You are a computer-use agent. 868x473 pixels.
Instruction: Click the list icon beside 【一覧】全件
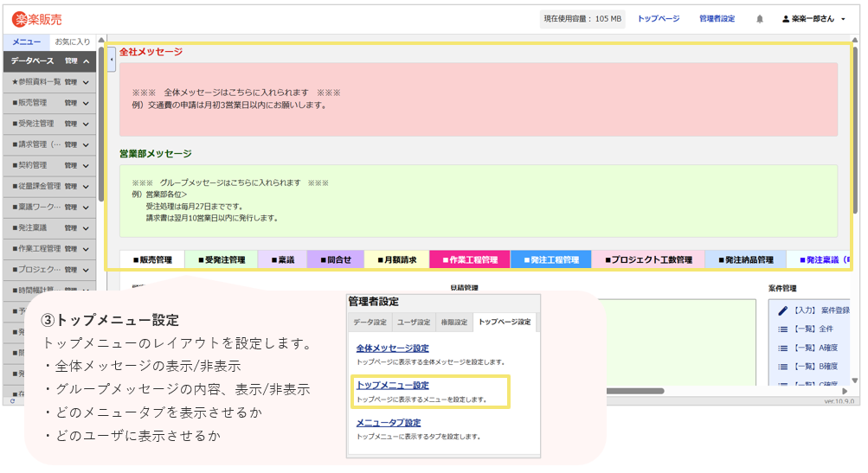coord(782,329)
